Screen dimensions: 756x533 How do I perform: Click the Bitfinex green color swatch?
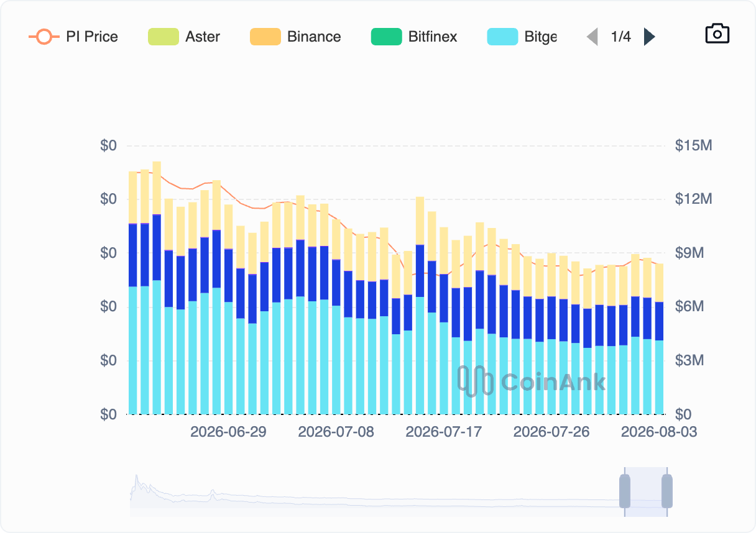(386, 37)
